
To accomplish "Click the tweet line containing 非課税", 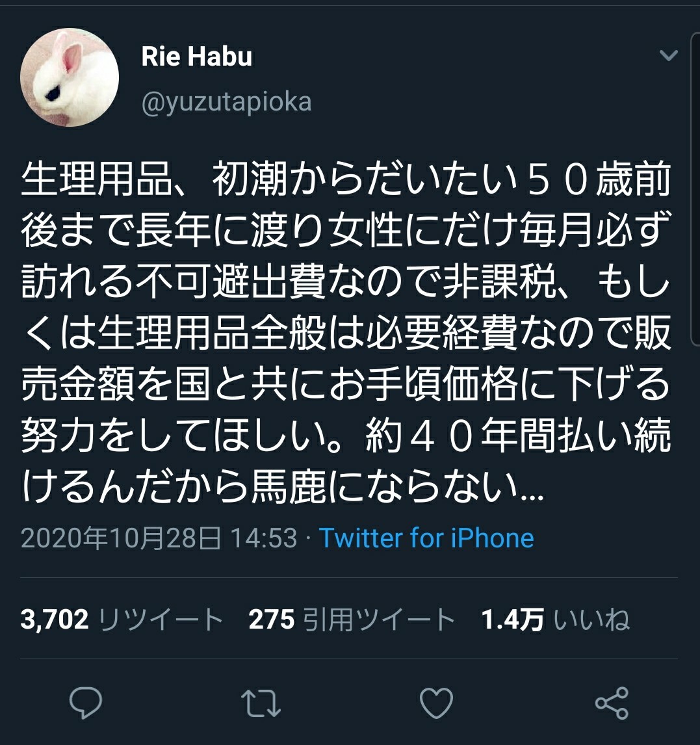I will (x=346, y=281).
